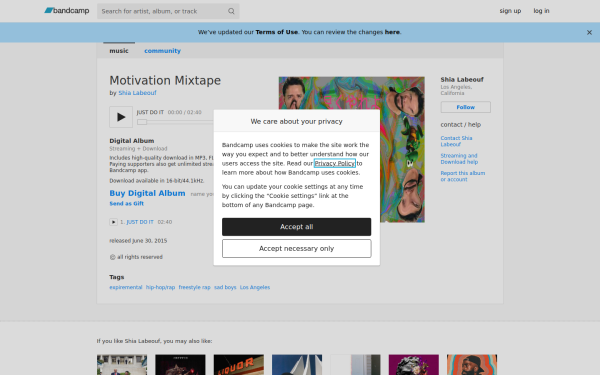This screenshot has width=600, height=375.
Task: Click the 'released June 30, 2015' text
Action: 138,241
